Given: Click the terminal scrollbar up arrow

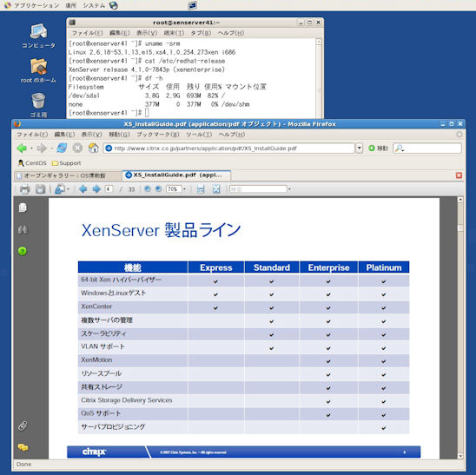Looking at the screenshot, I should (319, 43).
